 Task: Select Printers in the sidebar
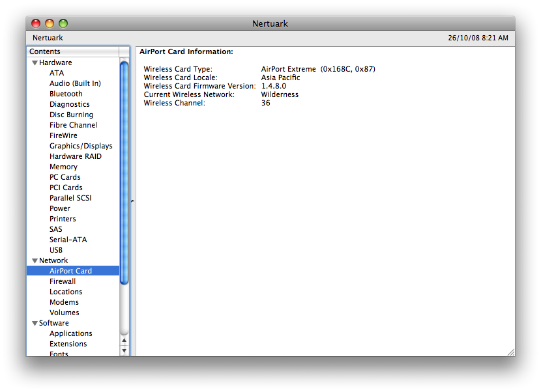(63, 219)
